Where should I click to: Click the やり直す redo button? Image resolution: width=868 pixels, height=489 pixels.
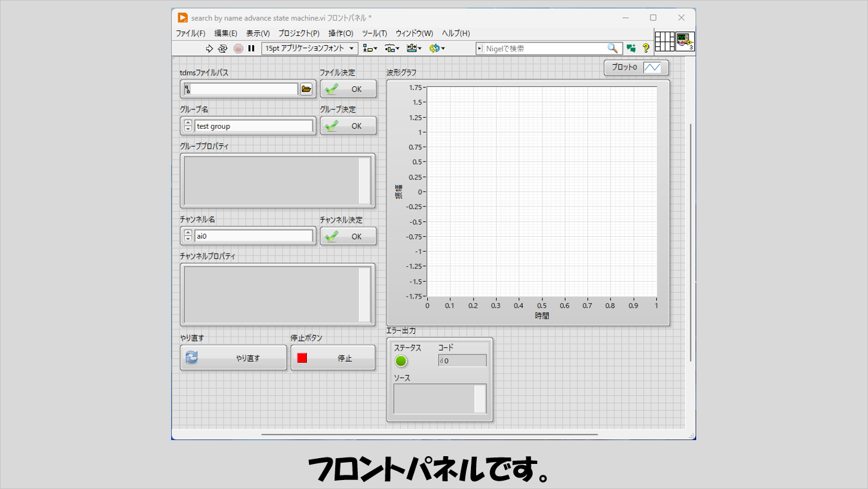(233, 358)
